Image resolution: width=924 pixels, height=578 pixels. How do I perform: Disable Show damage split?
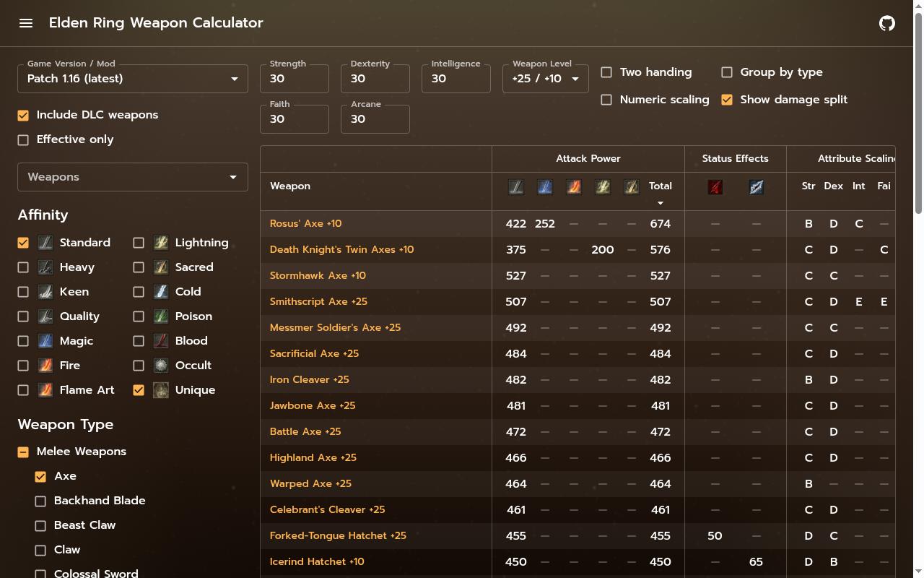[727, 100]
